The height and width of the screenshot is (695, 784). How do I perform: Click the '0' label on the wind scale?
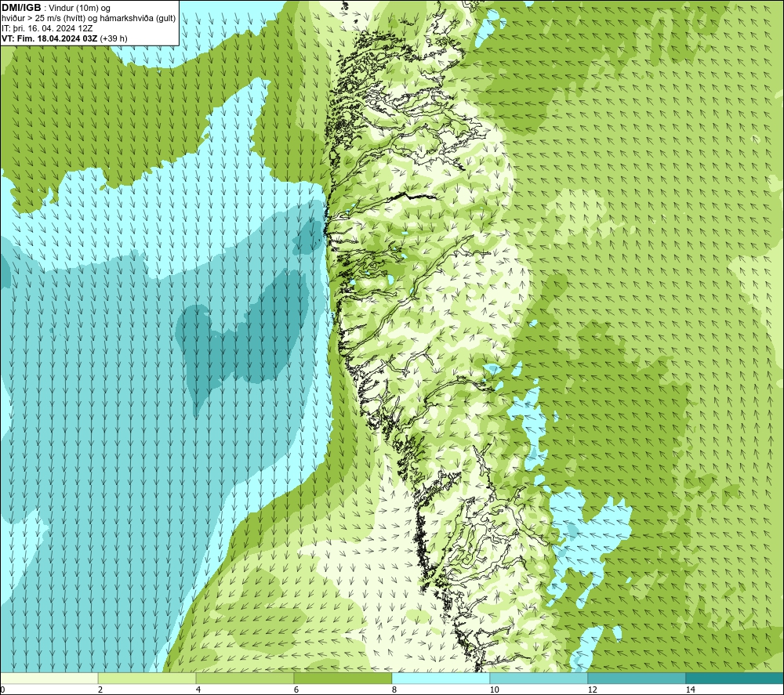coord(2,690)
